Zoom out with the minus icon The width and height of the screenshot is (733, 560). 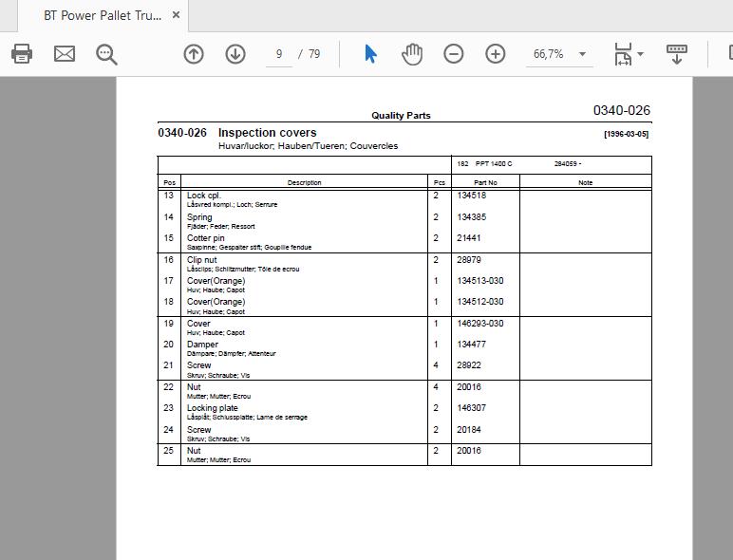(x=454, y=54)
